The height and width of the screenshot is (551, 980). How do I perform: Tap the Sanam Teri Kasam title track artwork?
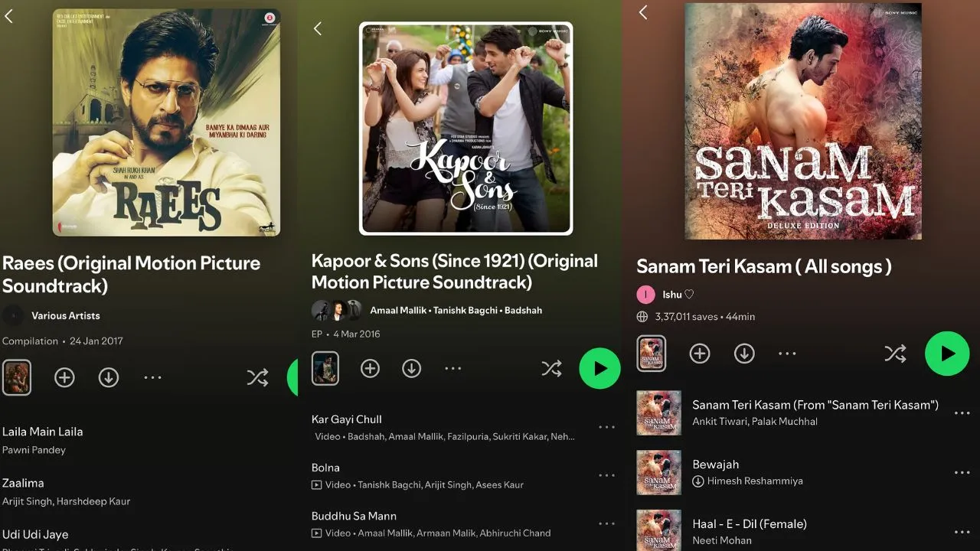click(x=658, y=412)
